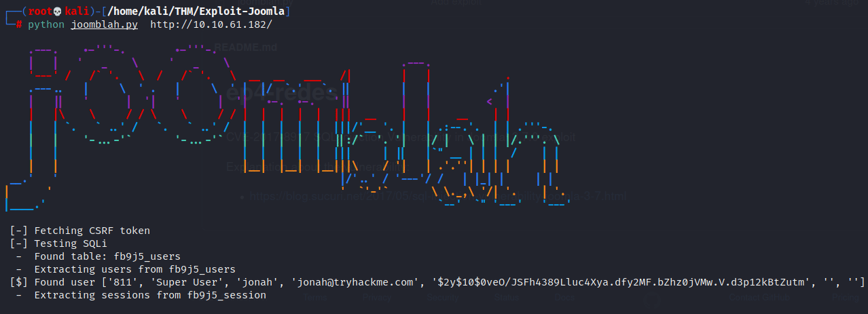Click the underlined joomblah.py filename
The width and height of the screenshot is (868, 314).
tap(104, 24)
